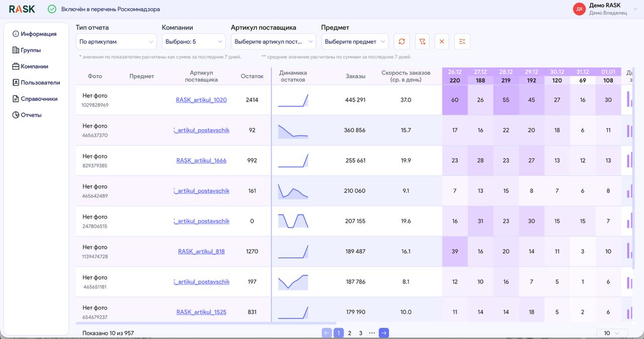Click the red ДR user avatar
Viewport: 644px width, 339px height.
[579, 9]
